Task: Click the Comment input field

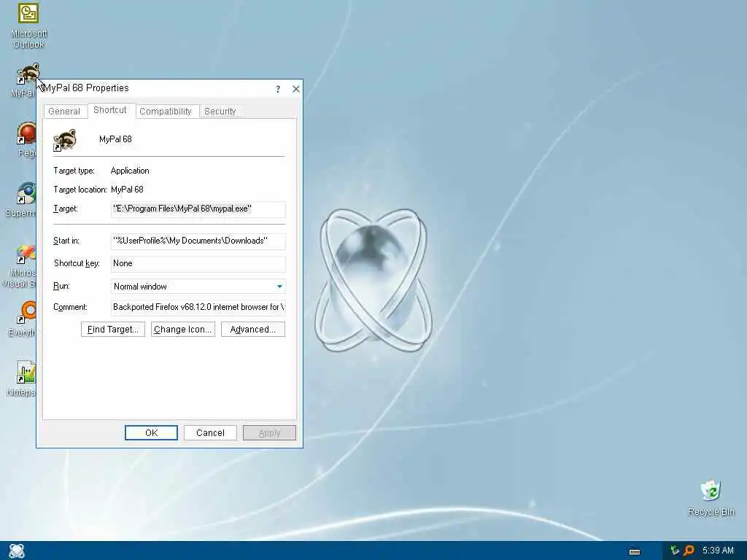Action: (x=198, y=307)
